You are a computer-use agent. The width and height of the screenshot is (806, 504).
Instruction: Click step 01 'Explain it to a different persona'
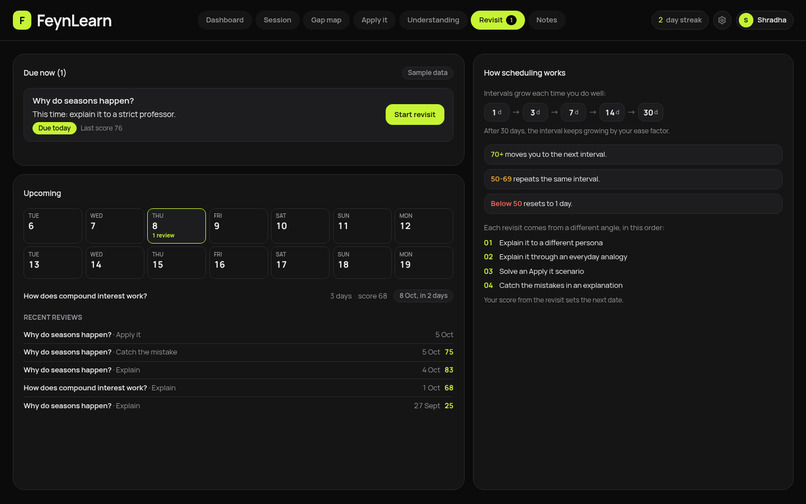pyautogui.click(x=543, y=243)
